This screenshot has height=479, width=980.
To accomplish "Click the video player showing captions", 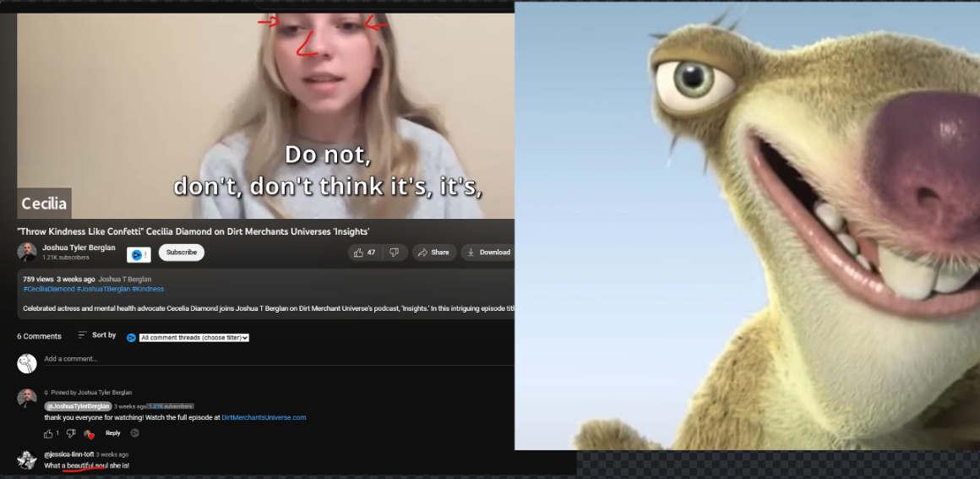I will click(265, 116).
